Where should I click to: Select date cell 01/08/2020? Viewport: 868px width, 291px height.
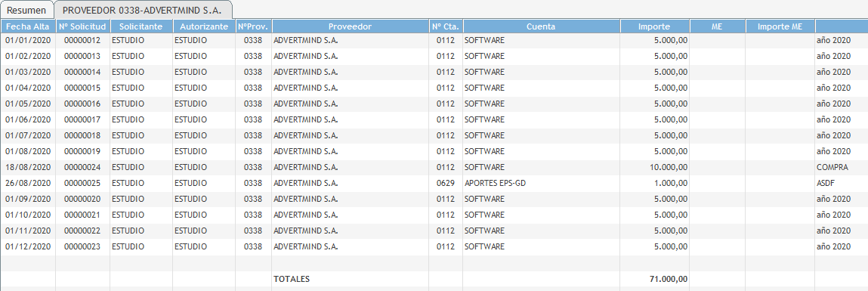[x=28, y=151]
